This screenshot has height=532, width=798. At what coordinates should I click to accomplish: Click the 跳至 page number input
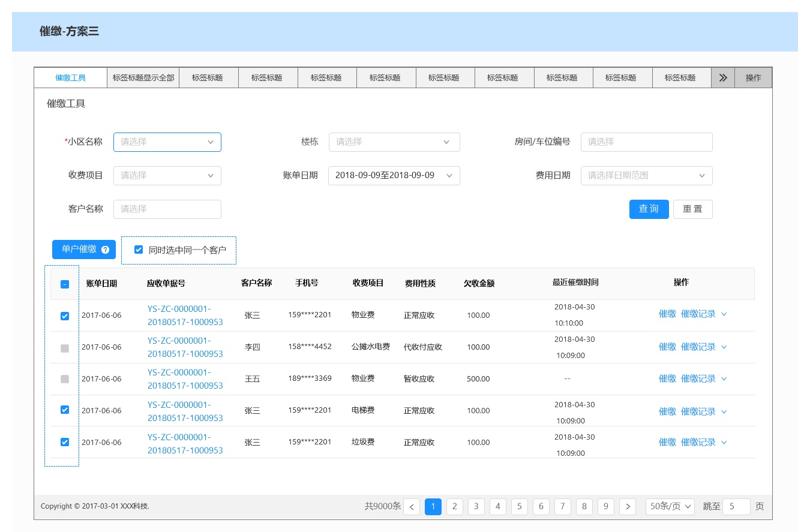coord(736,507)
